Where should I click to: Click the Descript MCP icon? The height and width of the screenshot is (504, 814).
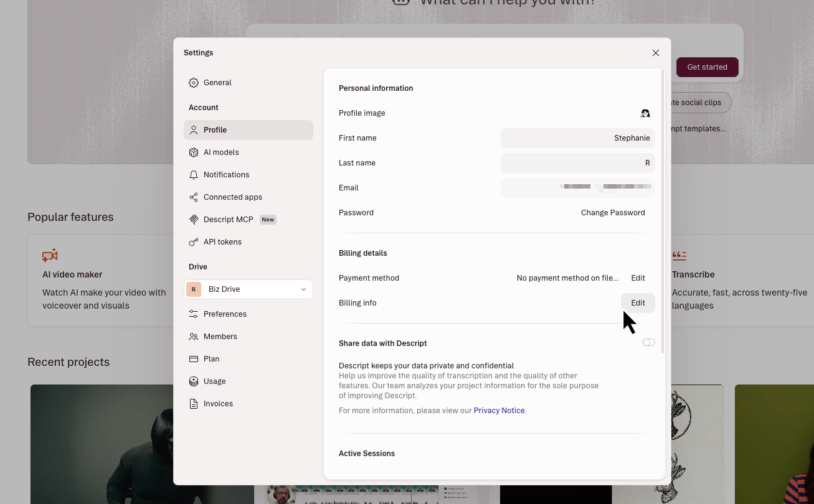194,220
